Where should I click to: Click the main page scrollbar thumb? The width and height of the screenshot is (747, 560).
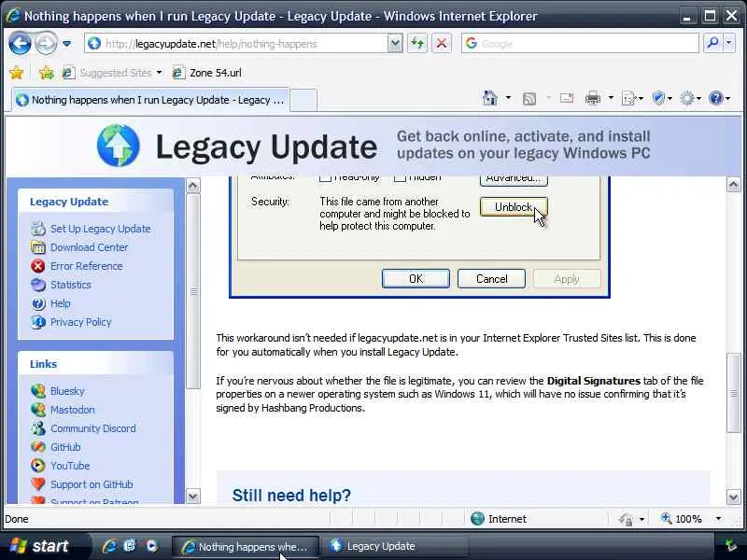point(734,393)
